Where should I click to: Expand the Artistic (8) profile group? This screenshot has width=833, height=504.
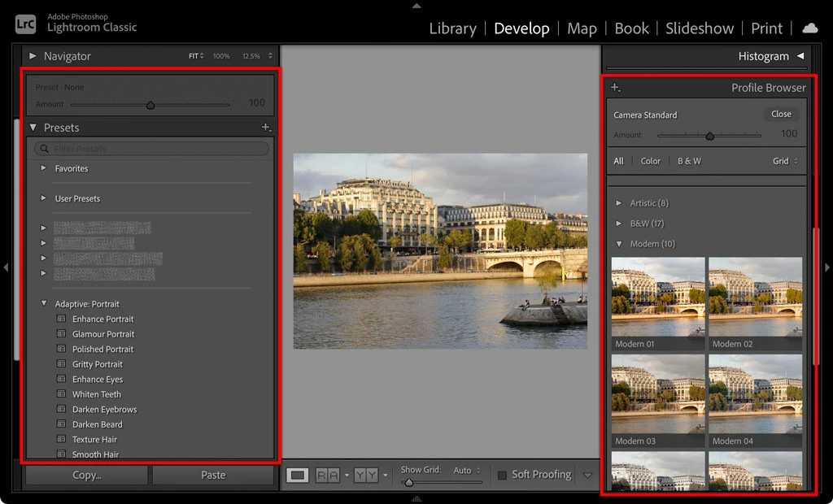click(x=618, y=203)
